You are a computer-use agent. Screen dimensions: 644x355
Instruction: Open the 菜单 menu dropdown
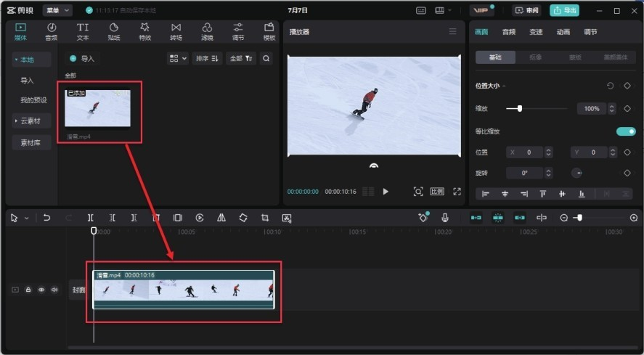pyautogui.click(x=57, y=11)
